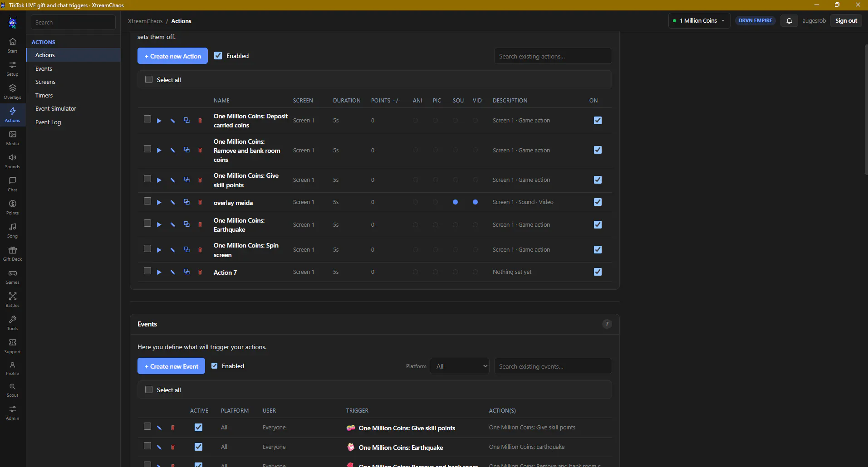Open the Gift Deck sidebar section
Image resolution: width=868 pixels, height=467 pixels.
pyautogui.click(x=13, y=254)
